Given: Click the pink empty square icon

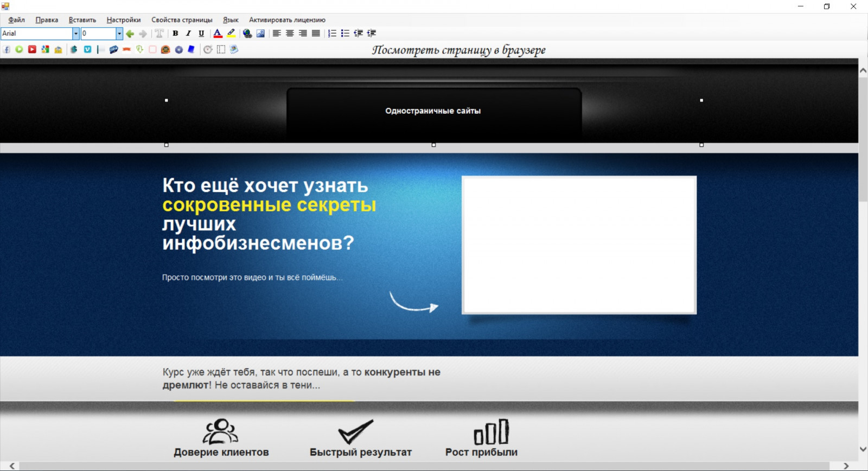Looking at the screenshot, I should pos(152,49).
